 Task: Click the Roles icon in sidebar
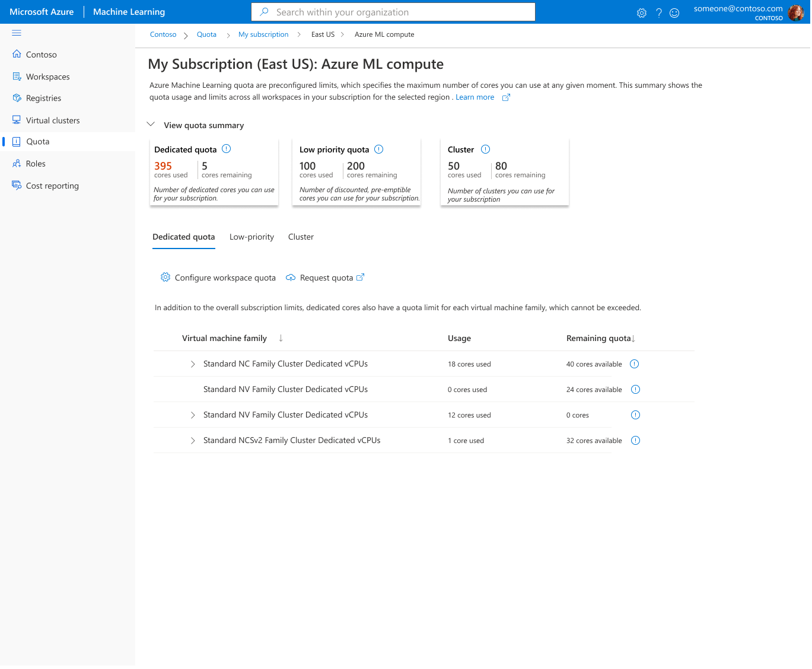tap(17, 164)
